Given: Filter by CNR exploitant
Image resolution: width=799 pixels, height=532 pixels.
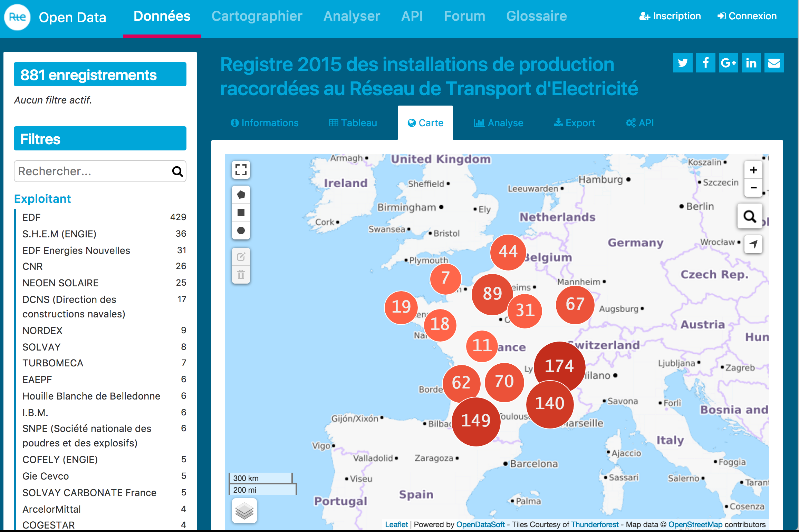Looking at the screenshot, I should 33,266.
